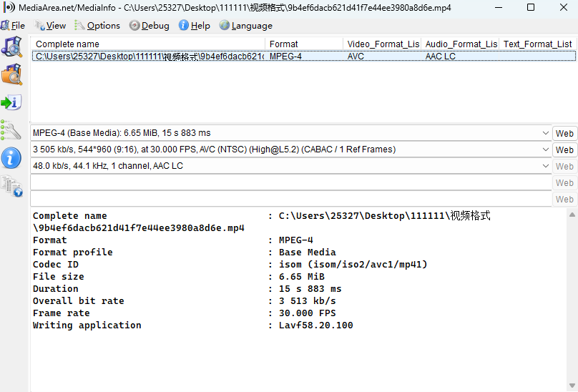Open a folder via sidebar folder icon
Viewport: 578px width, 392px height.
(x=11, y=74)
